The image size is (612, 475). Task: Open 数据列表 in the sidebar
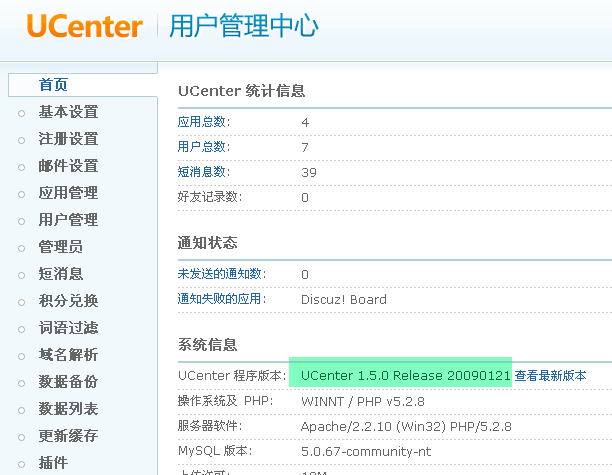pos(68,409)
